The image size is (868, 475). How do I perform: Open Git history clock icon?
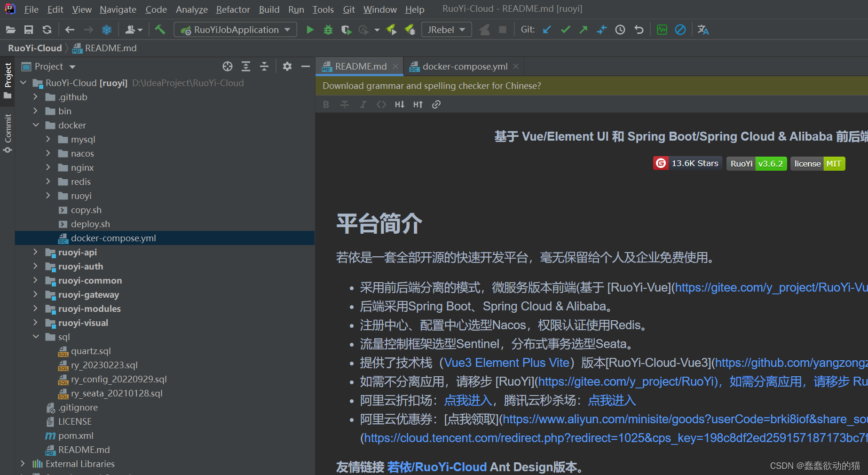(x=620, y=30)
